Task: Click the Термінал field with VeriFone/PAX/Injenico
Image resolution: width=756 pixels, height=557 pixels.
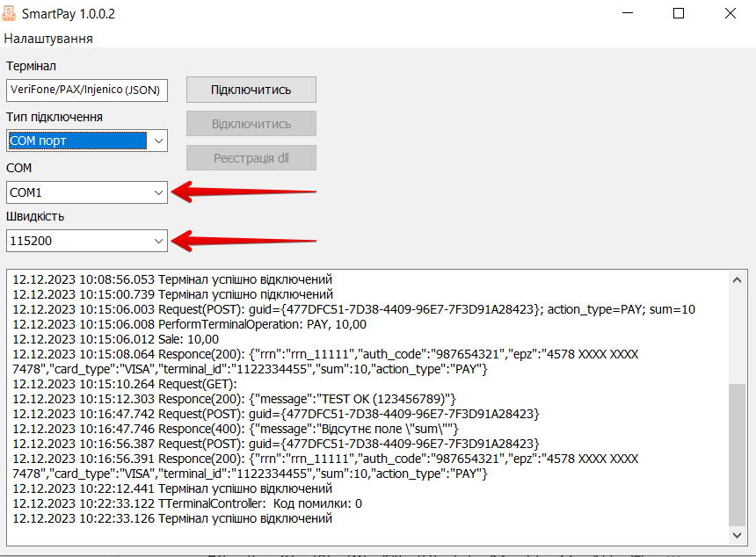Action: [86, 90]
